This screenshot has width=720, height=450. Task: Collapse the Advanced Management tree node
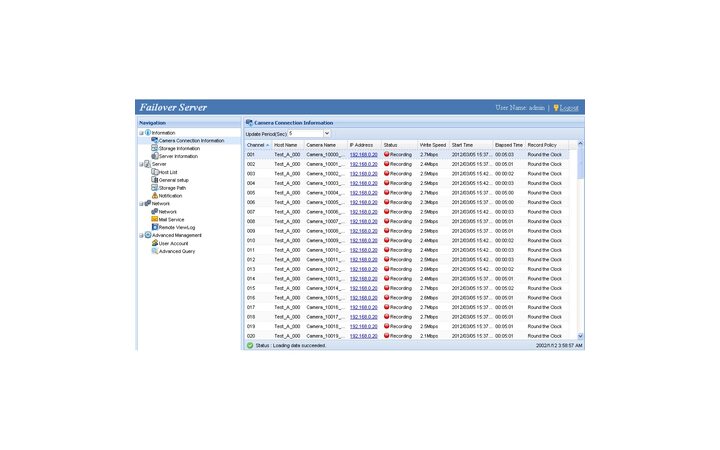coord(141,235)
